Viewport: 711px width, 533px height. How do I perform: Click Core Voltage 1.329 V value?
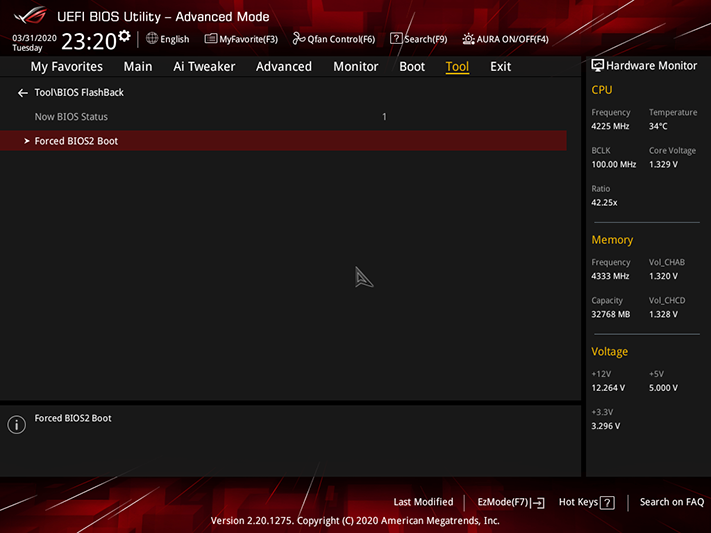pos(663,164)
